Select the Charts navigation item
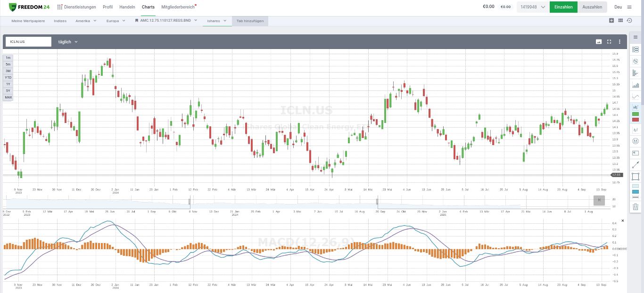The width and height of the screenshot is (644, 293). point(148,7)
